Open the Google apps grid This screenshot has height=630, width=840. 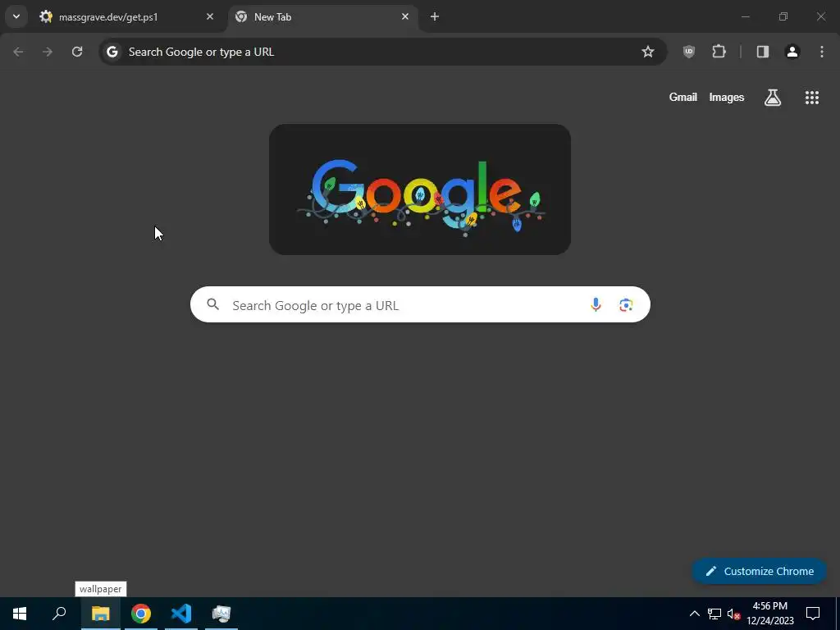[x=811, y=97]
